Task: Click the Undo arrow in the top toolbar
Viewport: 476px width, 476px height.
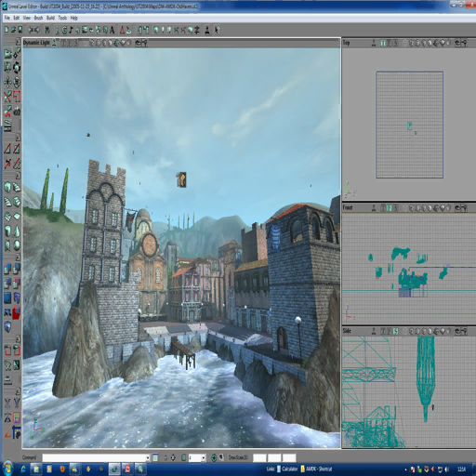Action: point(31,30)
